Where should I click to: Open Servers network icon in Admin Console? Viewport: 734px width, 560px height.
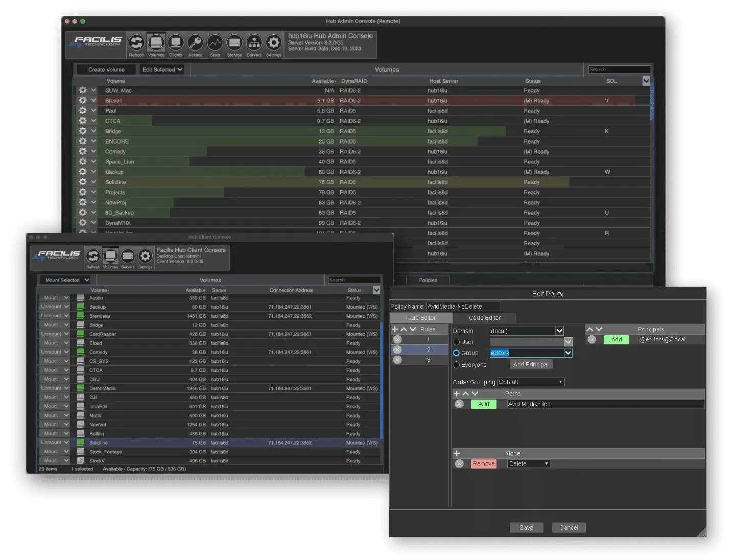[x=254, y=43]
